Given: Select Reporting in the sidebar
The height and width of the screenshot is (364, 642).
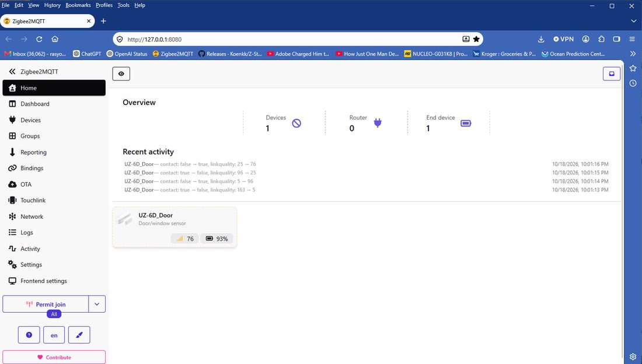Looking at the screenshot, I should (x=54, y=152).
